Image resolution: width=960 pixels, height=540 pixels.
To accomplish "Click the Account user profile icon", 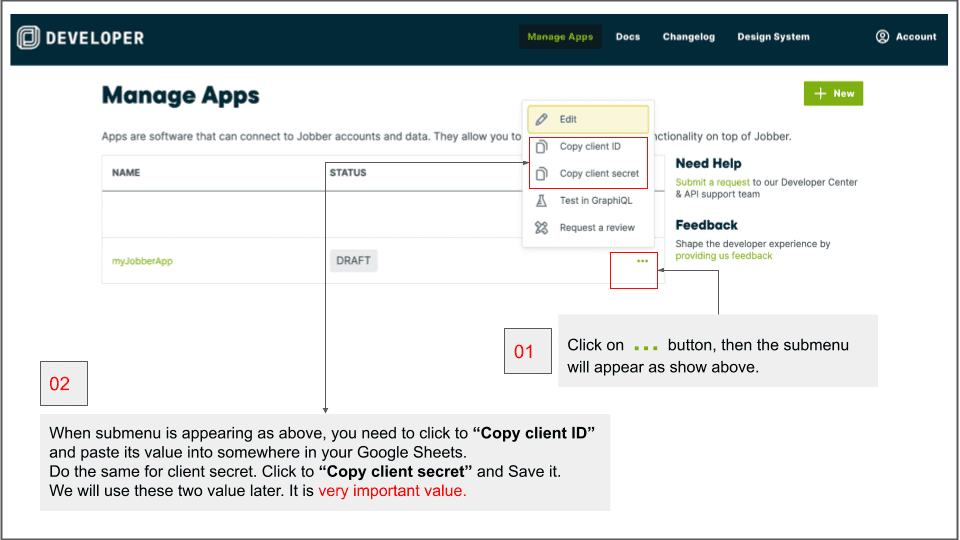I will coord(882,37).
